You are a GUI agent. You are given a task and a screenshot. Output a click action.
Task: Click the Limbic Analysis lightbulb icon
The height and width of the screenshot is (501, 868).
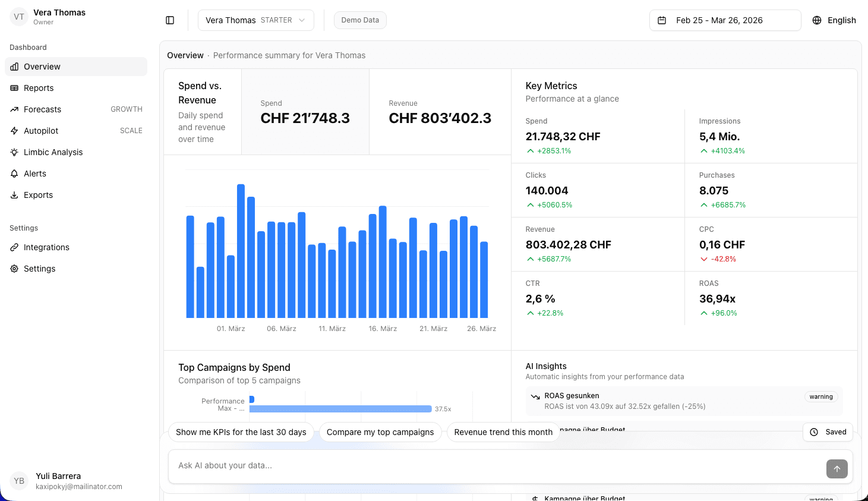pyautogui.click(x=14, y=152)
